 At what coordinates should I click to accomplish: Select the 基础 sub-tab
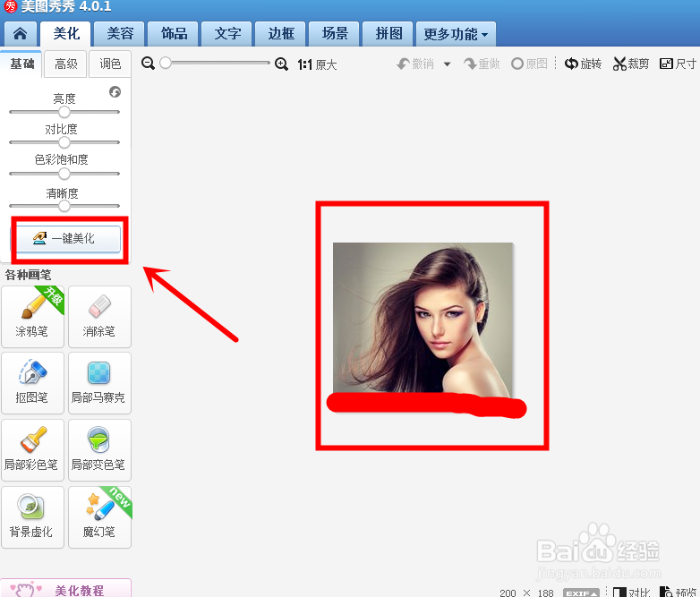[x=21, y=64]
